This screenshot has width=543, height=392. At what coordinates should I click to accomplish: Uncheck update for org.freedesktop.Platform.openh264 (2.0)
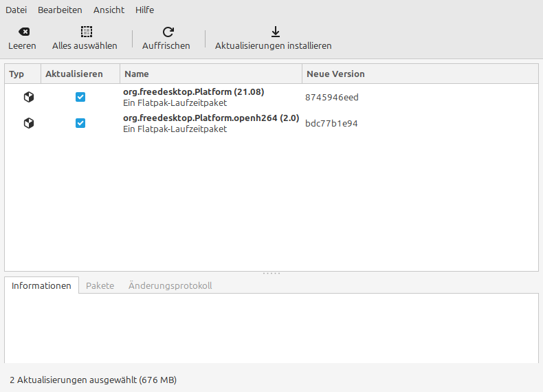coord(80,123)
